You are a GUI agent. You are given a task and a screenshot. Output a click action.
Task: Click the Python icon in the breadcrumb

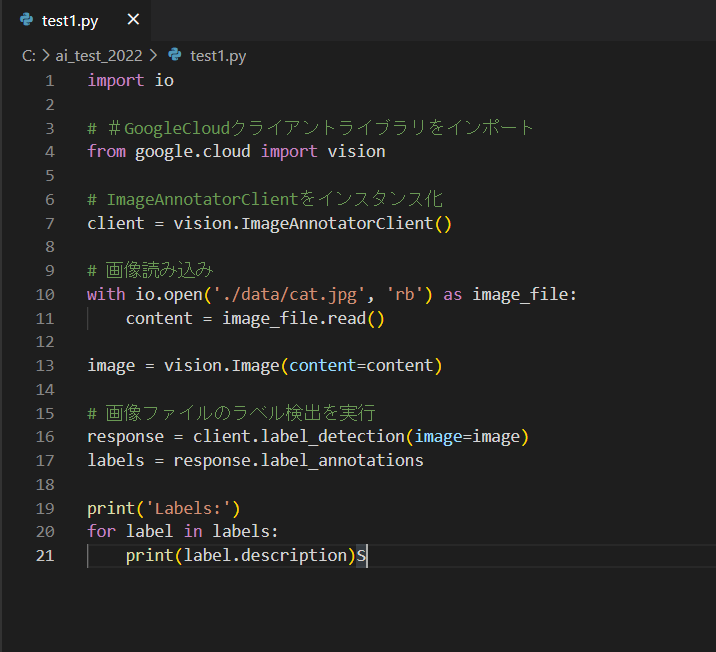(x=174, y=55)
